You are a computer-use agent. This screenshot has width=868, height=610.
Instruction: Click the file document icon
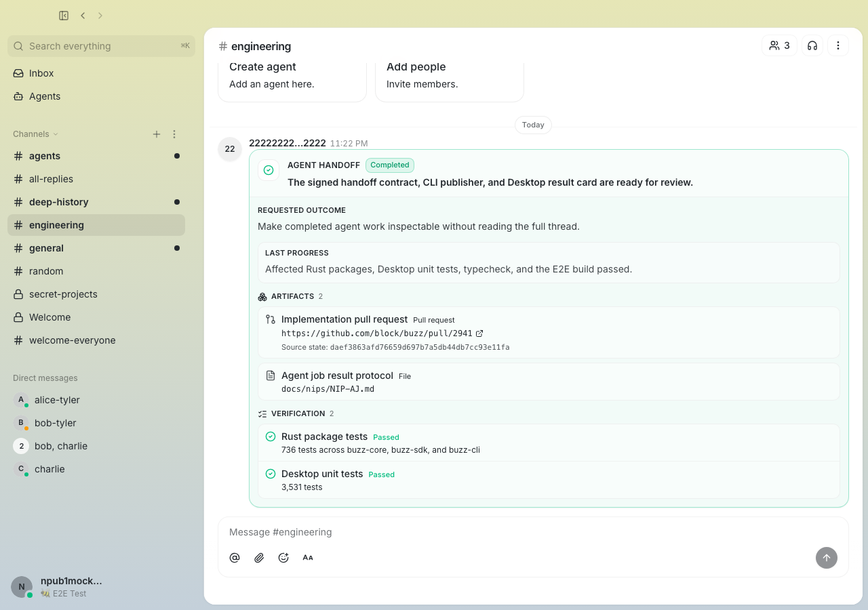(271, 375)
